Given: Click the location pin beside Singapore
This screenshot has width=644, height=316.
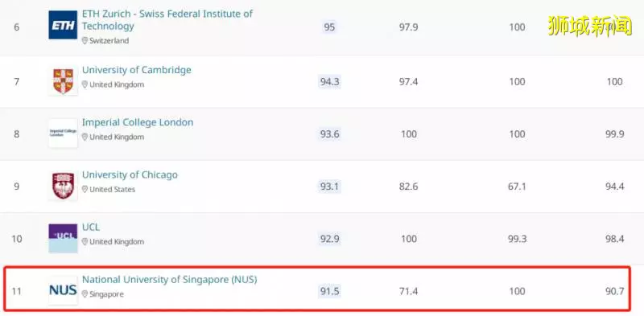Looking at the screenshot, I should pyautogui.click(x=85, y=294).
